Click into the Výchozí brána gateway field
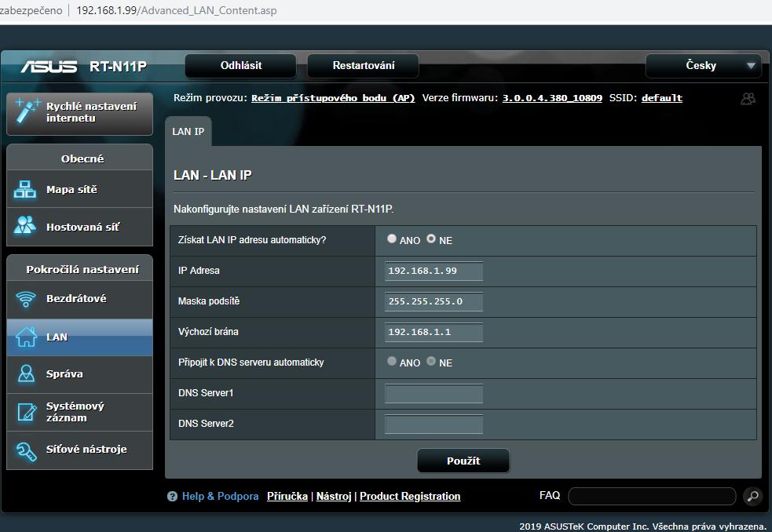772x532 pixels. click(434, 332)
